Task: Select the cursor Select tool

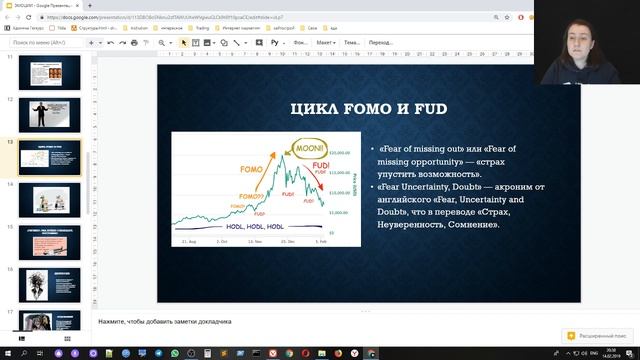Action: 184,43
